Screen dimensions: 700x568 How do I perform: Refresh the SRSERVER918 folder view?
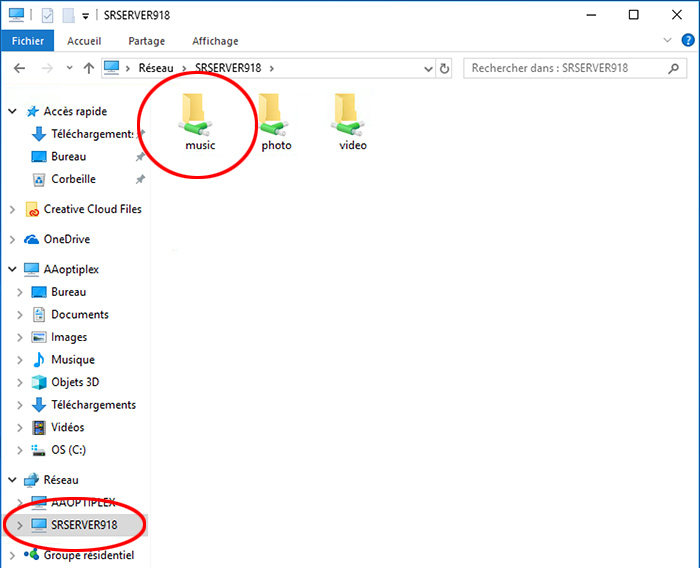click(444, 68)
